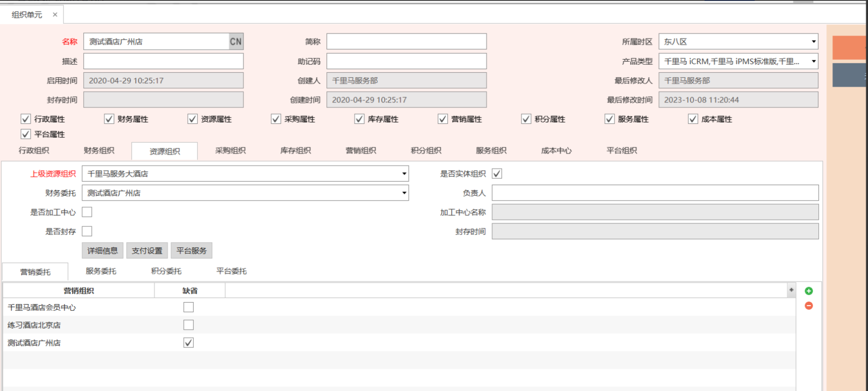This screenshot has width=868, height=391.
Task: Toggle the 是否实体组织 checkbox
Action: pos(497,174)
